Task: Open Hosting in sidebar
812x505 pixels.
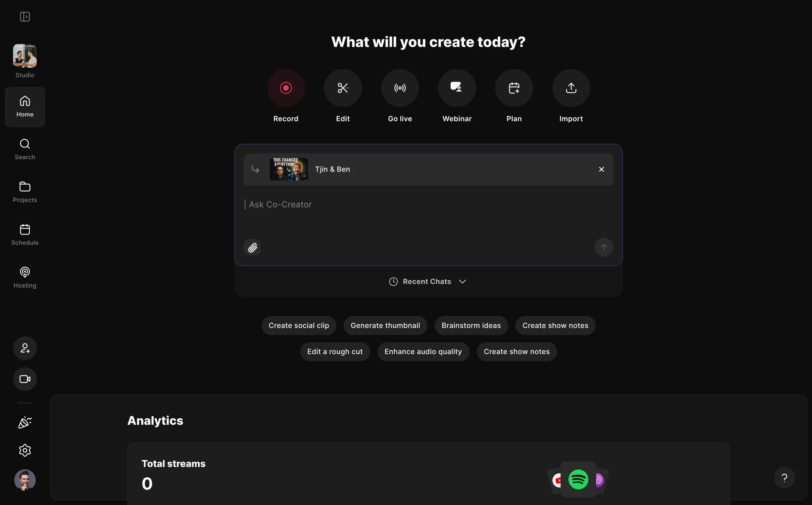Action: click(x=25, y=278)
